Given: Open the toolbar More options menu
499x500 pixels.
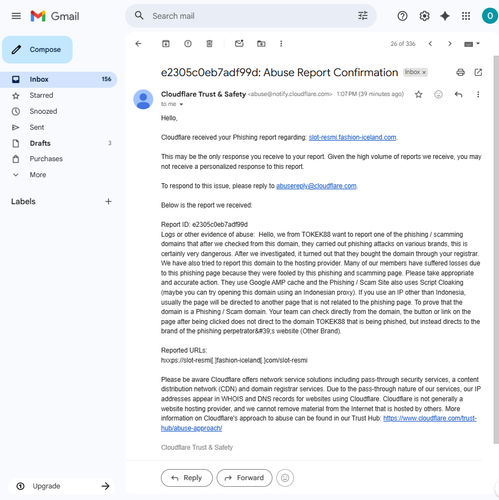Looking at the screenshot, I should pos(281,44).
